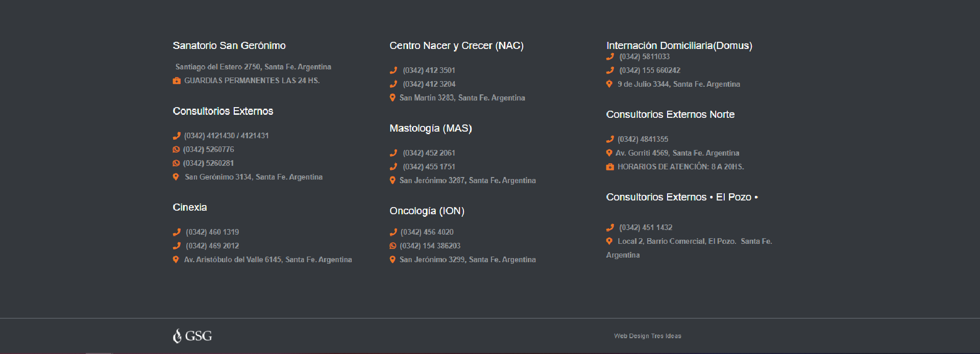Click phone number (0342) 4121430 / 4121431
980x354 pixels.
[x=227, y=136]
